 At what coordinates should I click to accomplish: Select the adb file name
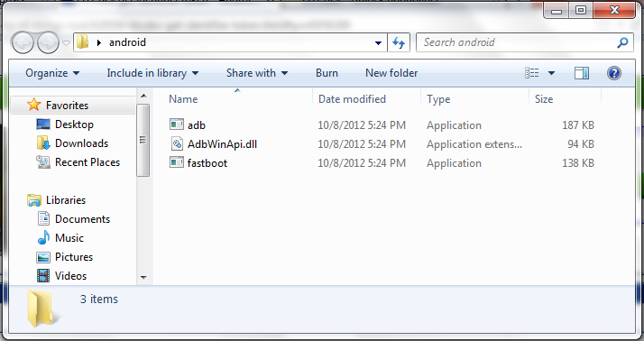click(197, 125)
